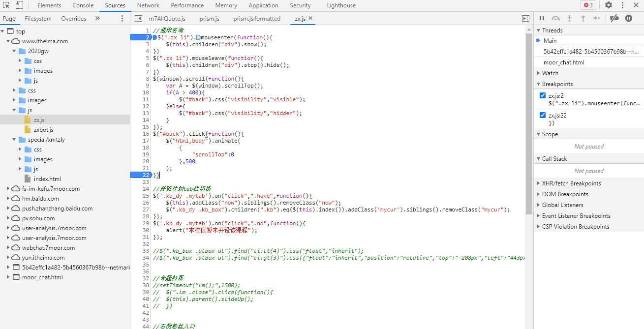
Task: Hide the debugger sidebar icon
Action: point(525,19)
